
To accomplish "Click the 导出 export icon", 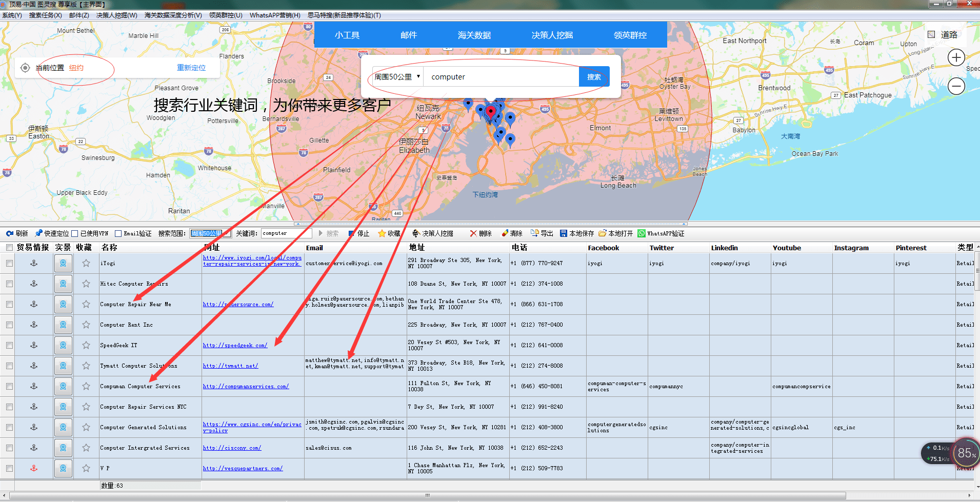I will (535, 233).
